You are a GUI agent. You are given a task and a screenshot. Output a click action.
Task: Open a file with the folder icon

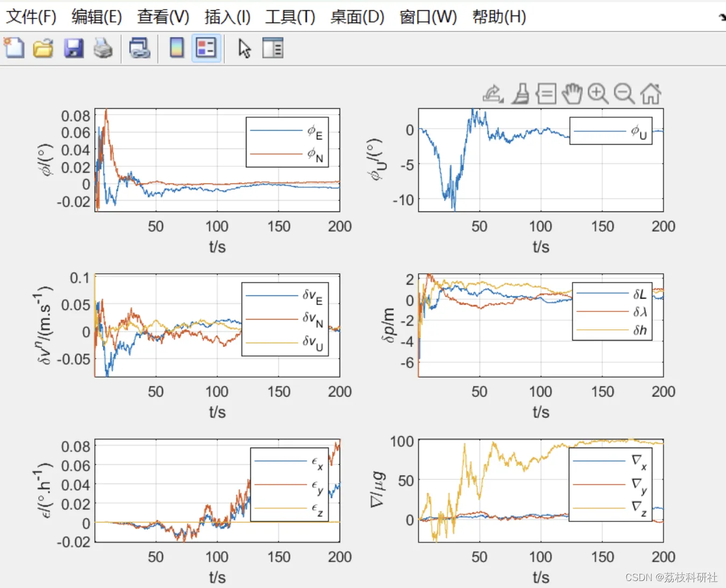tap(44, 48)
